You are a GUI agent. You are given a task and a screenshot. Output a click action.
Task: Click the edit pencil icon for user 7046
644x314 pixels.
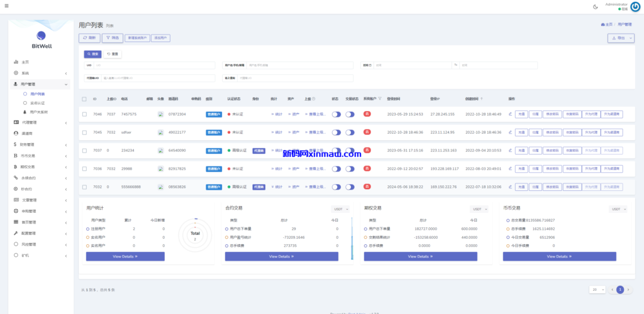click(x=510, y=114)
